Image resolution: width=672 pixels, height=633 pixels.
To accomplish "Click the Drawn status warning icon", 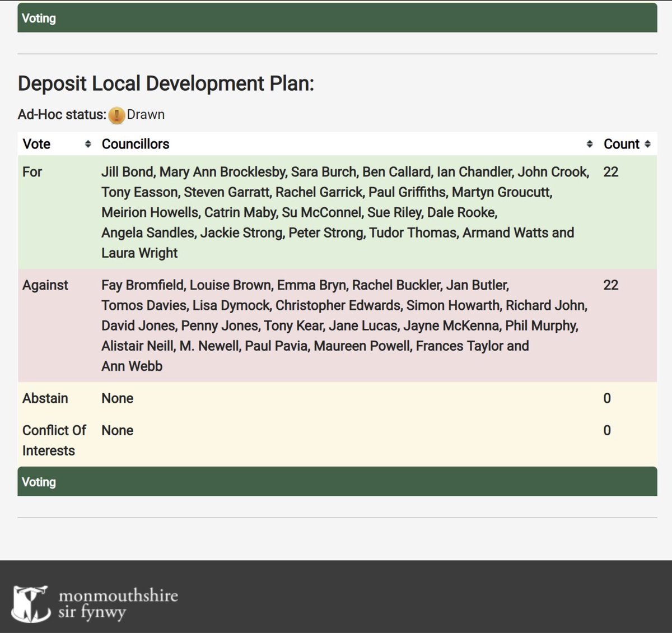I will [x=116, y=115].
